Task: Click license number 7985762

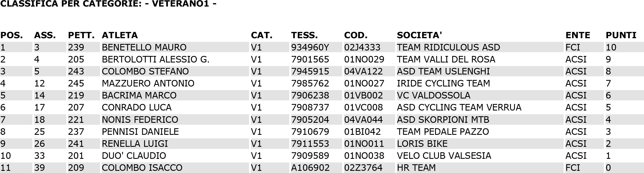Action: 310,83
